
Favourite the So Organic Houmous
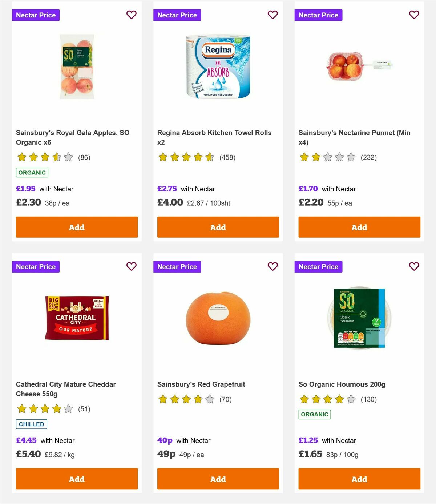click(x=414, y=266)
